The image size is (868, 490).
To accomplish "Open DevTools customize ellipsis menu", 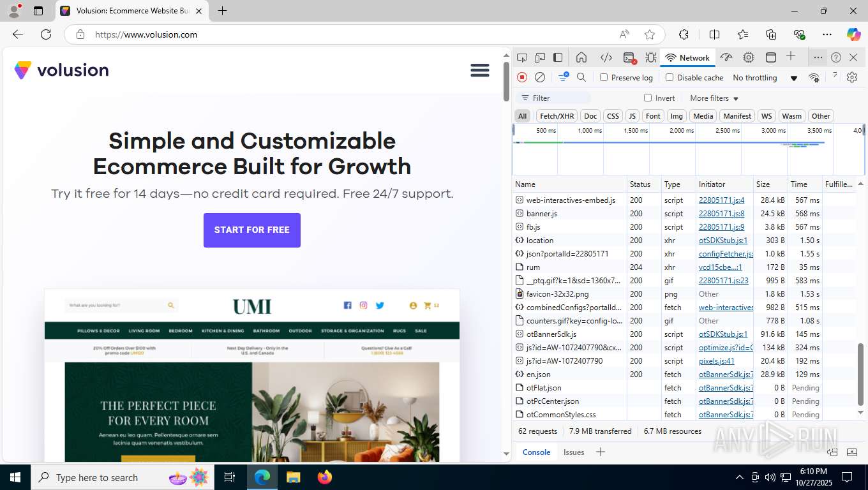I will point(818,57).
